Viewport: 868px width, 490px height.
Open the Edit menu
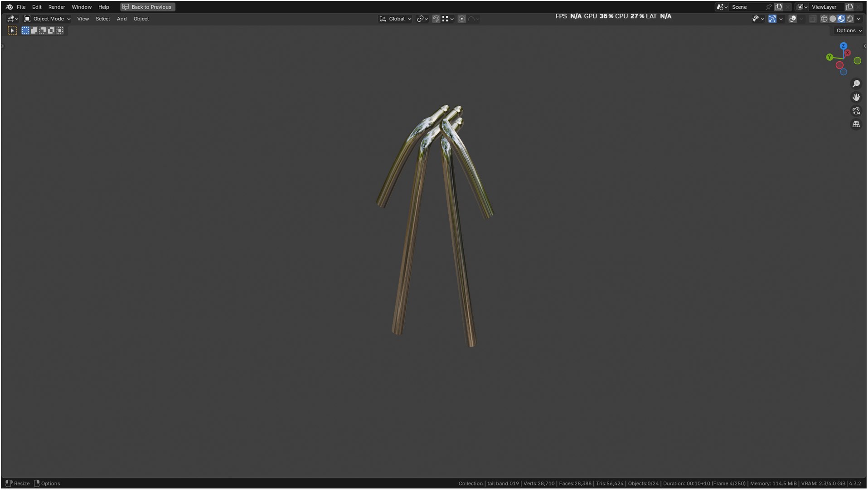coord(37,7)
